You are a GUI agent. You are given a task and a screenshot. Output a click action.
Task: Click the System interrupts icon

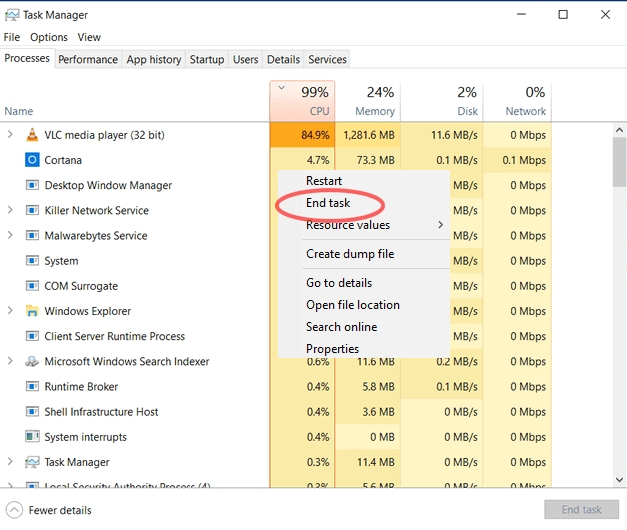pyautogui.click(x=32, y=436)
